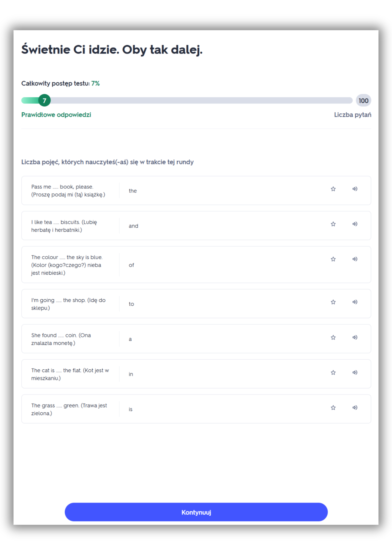Click the Kontynuuj button
This screenshot has height=555, width=392.
pyautogui.click(x=196, y=512)
